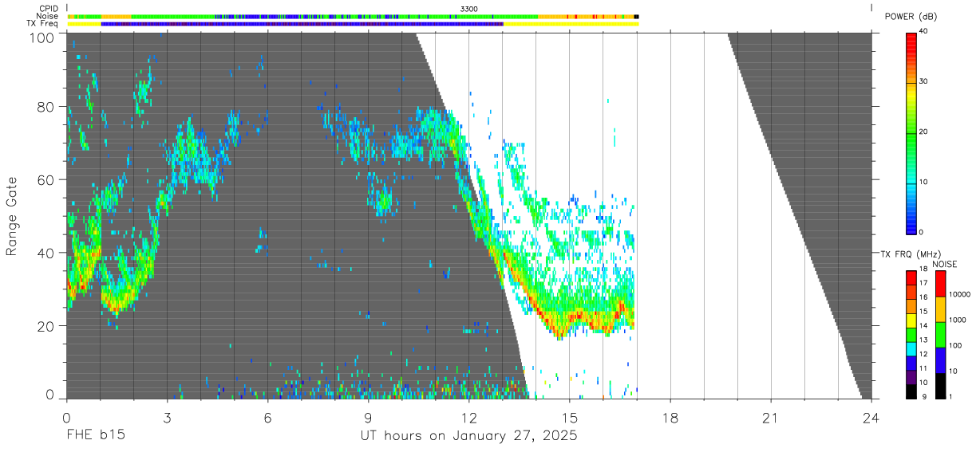Click the x-axis tick label "24"
The height and width of the screenshot is (452, 980).
(x=871, y=417)
